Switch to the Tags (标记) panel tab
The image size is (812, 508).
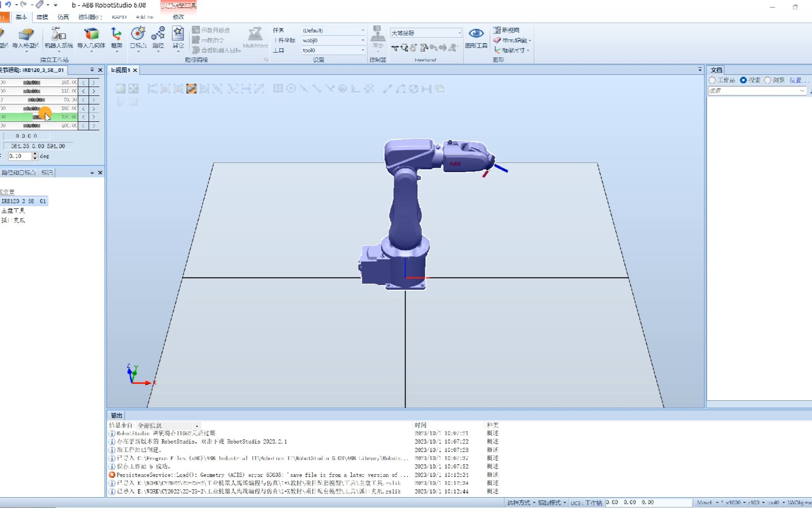pyautogui.click(x=47, y=173)
